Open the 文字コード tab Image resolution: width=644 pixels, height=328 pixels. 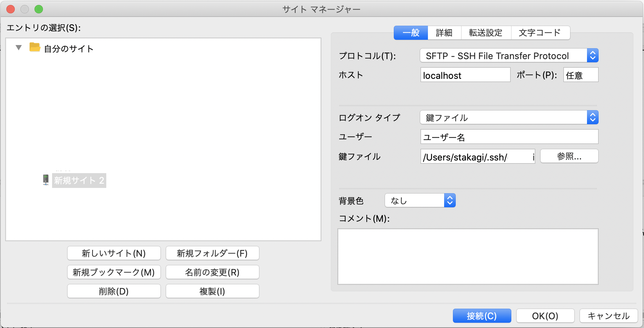pyautogui.click(x=540, y=32)
